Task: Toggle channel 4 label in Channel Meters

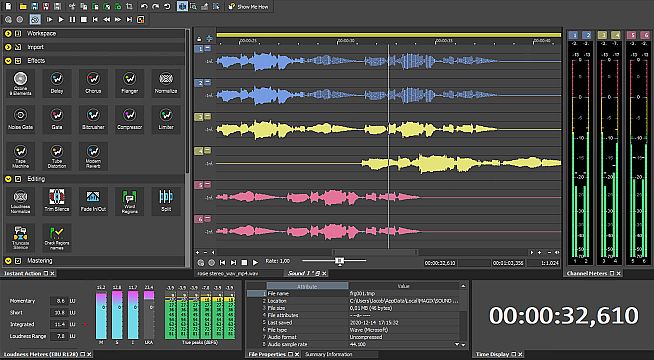Action: pos(615,35)
